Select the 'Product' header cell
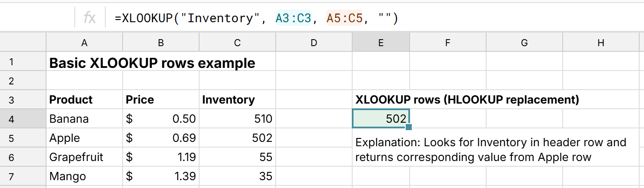Viewport: 644px width, 188px height. [x=84, y=100]
